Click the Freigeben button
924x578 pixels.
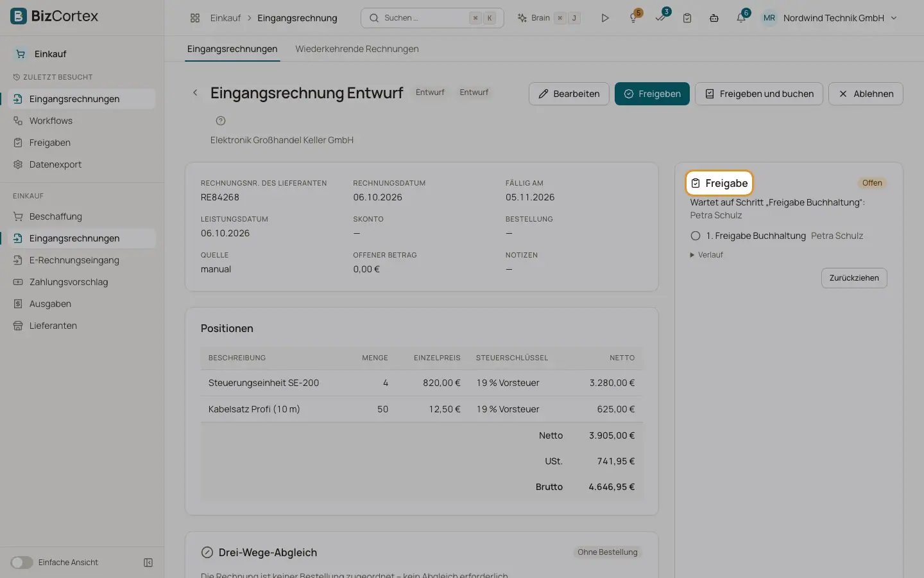(652, 94)
